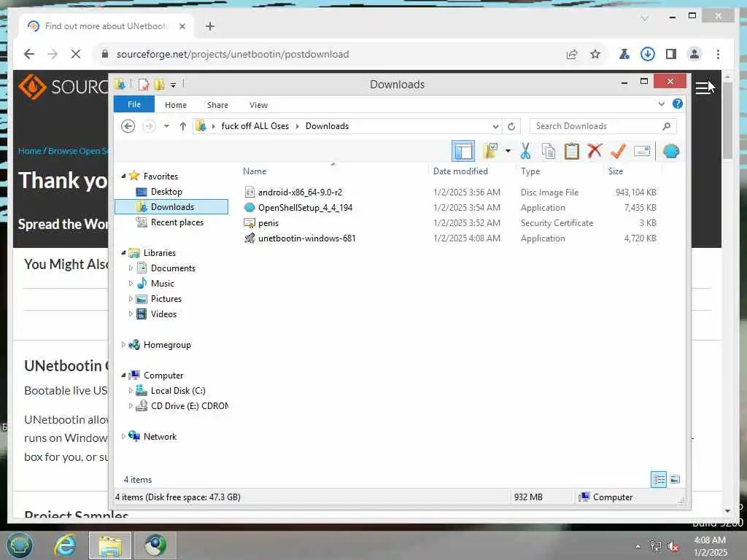Switch to the Share ribbon tab
This screenshot has width=747, height=560.
(217, 105)
